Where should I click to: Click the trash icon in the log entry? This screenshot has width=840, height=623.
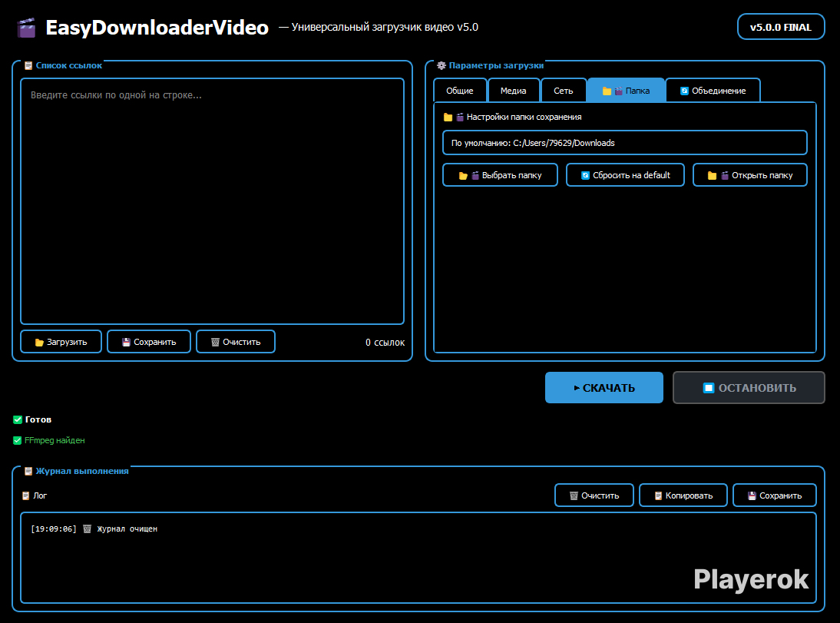click(x=87, y=529)
